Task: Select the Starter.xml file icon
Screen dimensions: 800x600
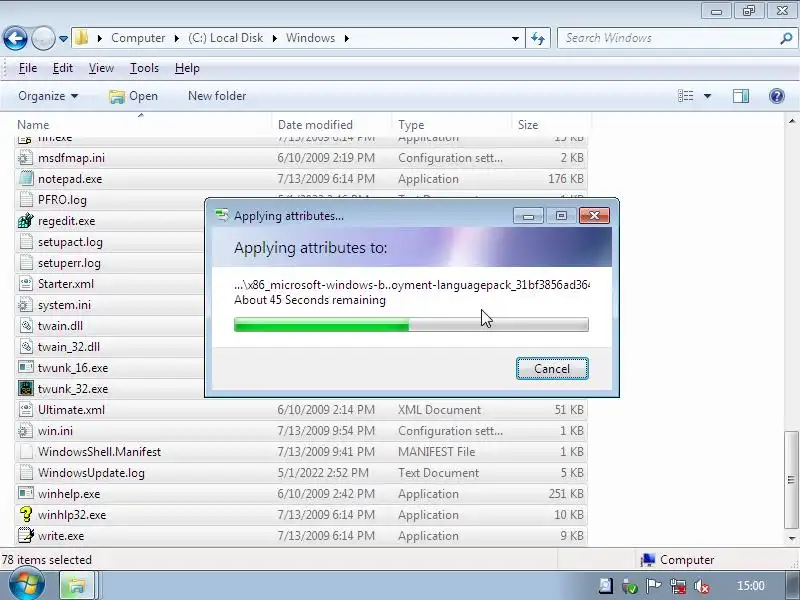Action: point(25,284)
